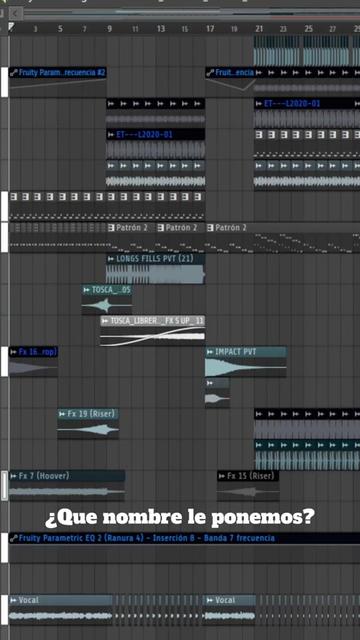Select the Fx 19 (Riser) audio clip
The image size is (360, 640).
pos(88,424)
